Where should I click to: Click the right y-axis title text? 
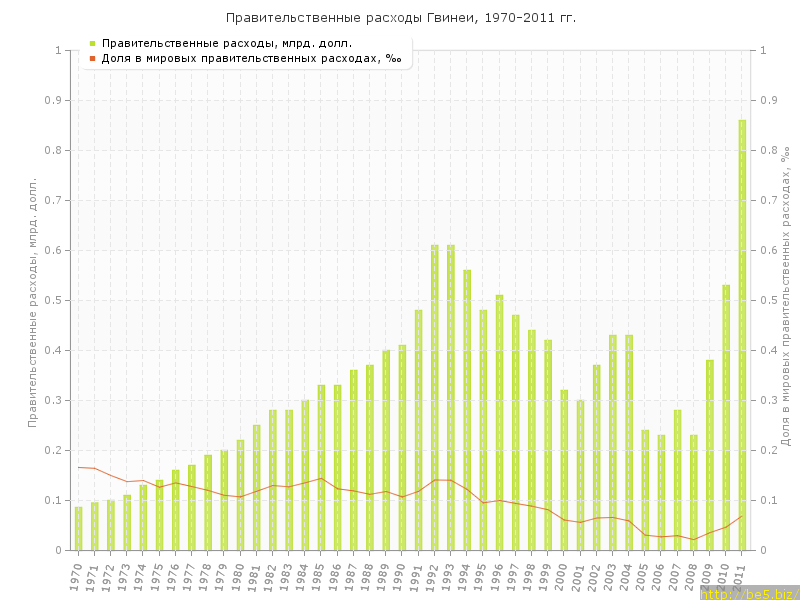(786, 295)
